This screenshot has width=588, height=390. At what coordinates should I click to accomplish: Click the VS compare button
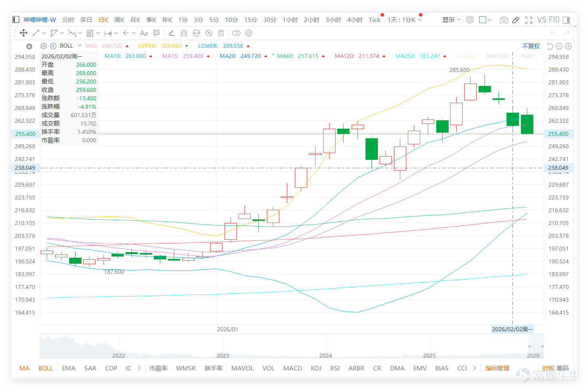(542, 20)
